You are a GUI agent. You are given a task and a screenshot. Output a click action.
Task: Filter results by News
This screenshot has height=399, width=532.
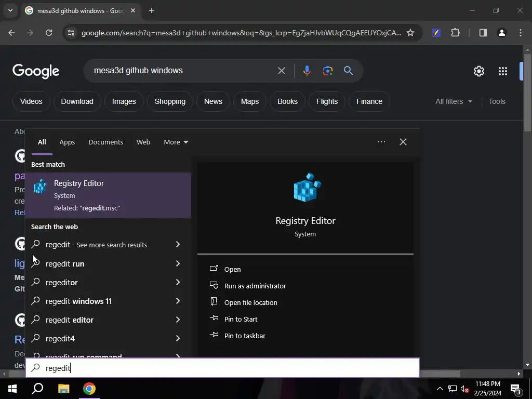[x=213, y=101]
